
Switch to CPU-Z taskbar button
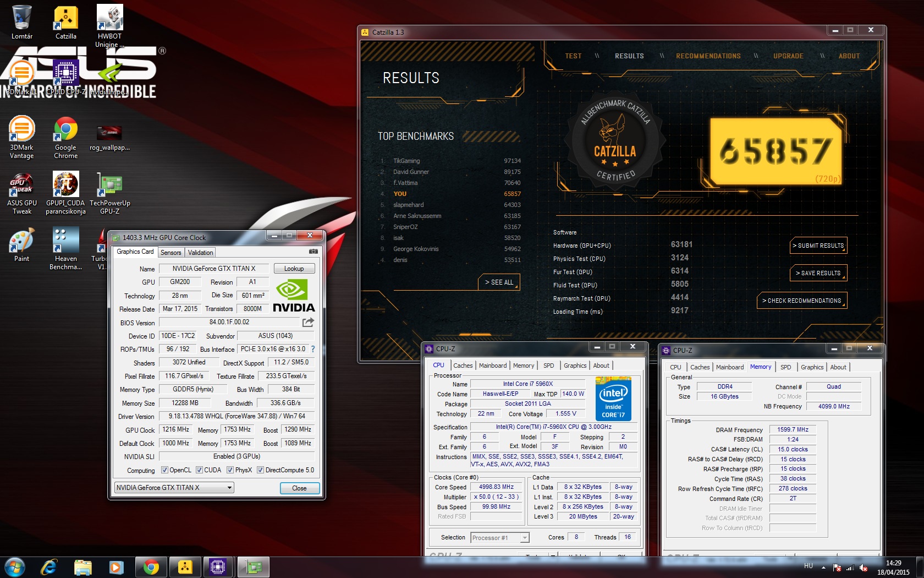tap(218, 567)
